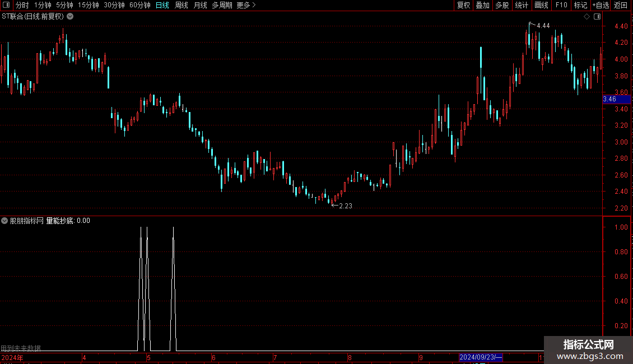
Task: Click the 4.44 high price label
Action: (x=543, y=26)
